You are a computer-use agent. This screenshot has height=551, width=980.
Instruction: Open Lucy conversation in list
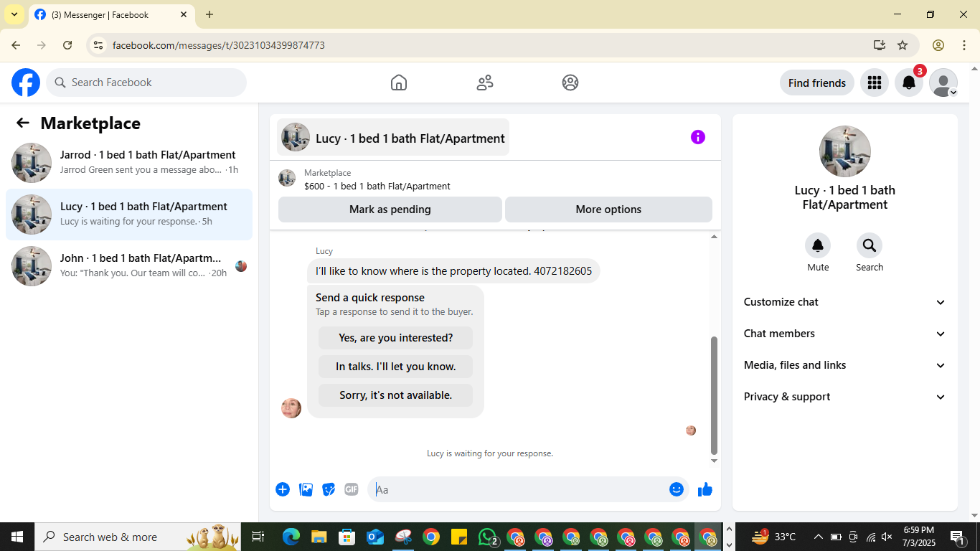pyautogui.click(x=129, y=215)
